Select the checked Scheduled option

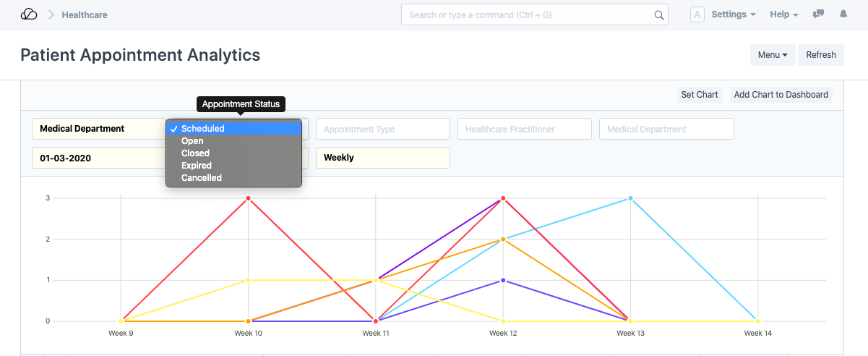(x=202, y=129)
